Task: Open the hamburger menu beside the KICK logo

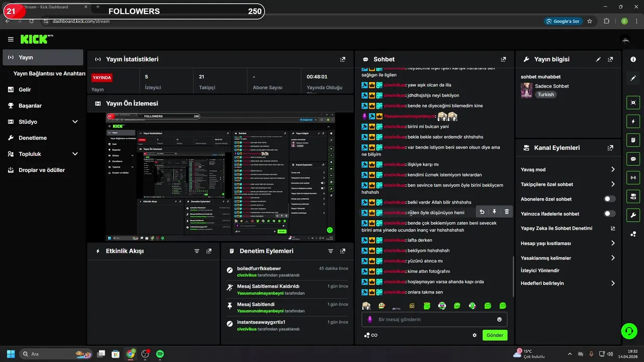Action: [x=11, y=39]
